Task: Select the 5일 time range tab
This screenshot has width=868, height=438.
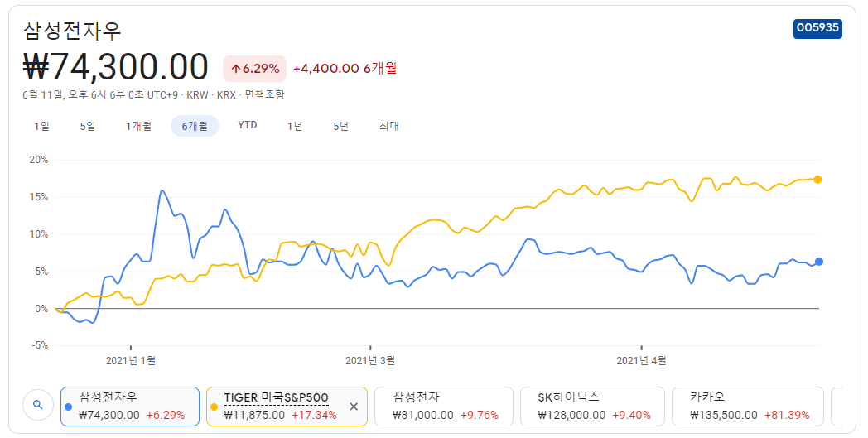Action: click(x=88, y=126)
